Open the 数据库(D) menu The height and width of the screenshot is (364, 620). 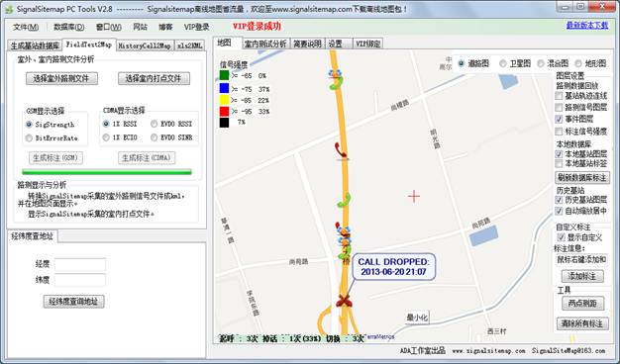[x=68, y=27]
